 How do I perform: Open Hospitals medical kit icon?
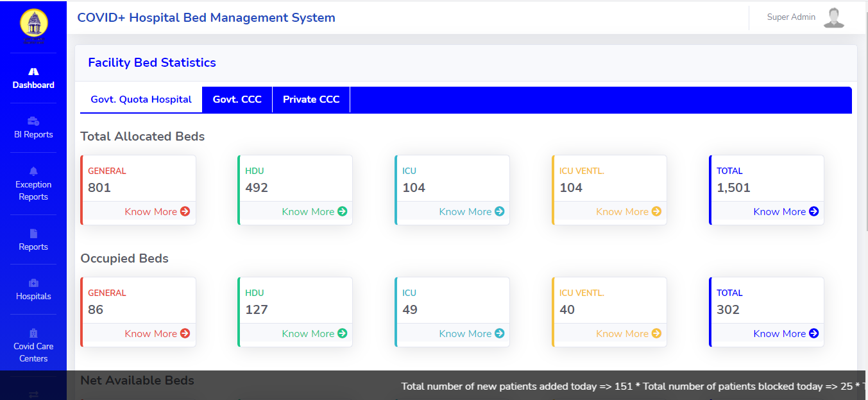[33, 283]
